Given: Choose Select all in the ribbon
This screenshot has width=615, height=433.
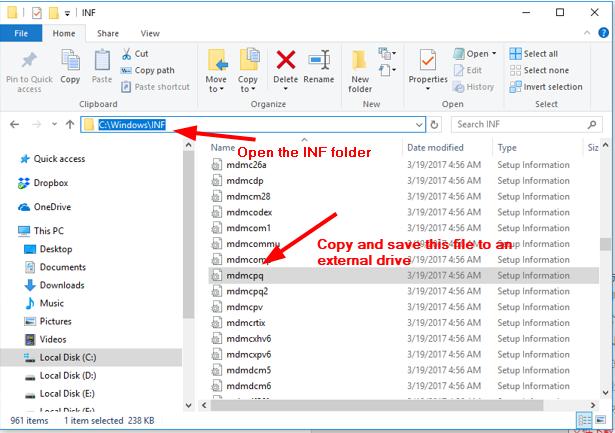Looking at the screenshot, I should pos(534,54).
